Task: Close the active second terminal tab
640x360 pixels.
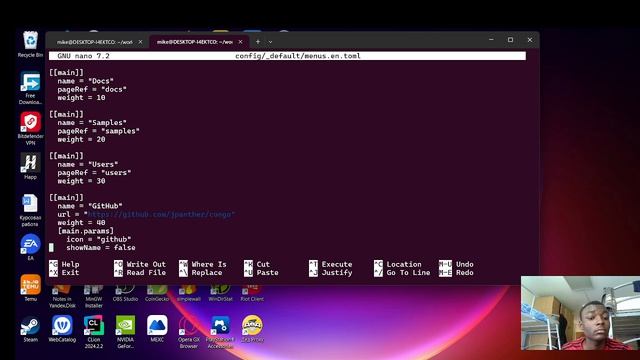Action: click(240, 42)
